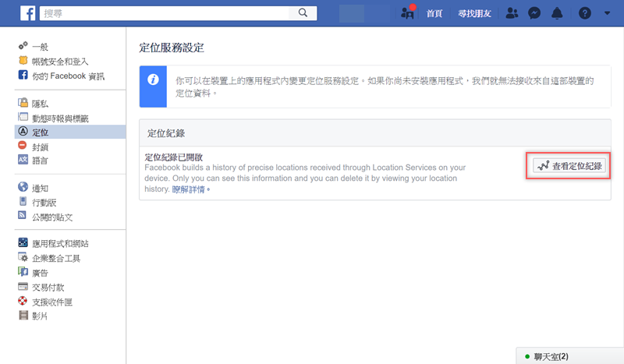Open 動態時報與標籤 settings
This screenshot has width=624, height=364.
click(60, 118)
